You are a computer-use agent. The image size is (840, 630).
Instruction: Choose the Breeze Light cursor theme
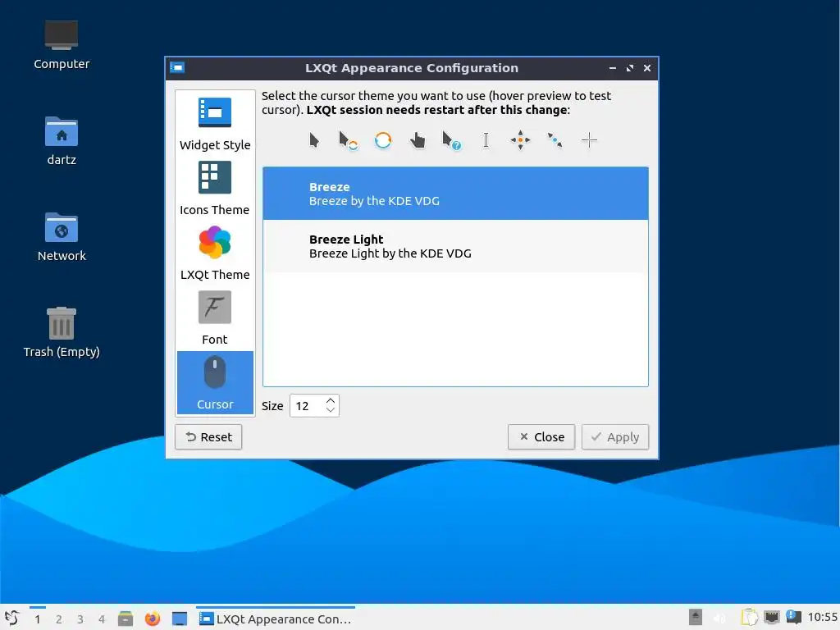coord(455,246)
